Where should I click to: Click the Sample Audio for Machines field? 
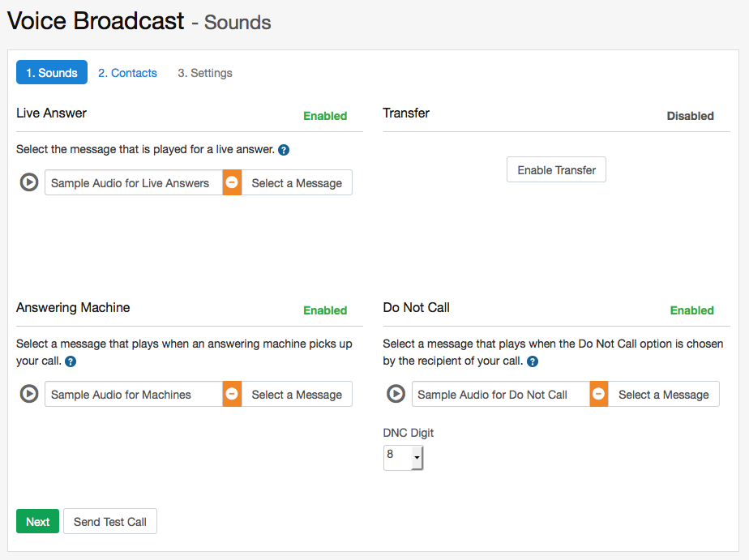(133, 395)
